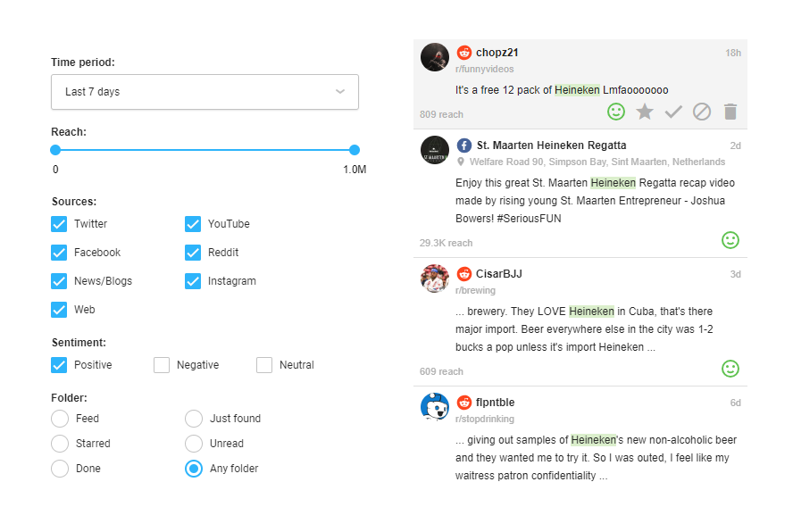
Task: Open the St. Maarten Heineken Regatta avatar
Action: 435,150
